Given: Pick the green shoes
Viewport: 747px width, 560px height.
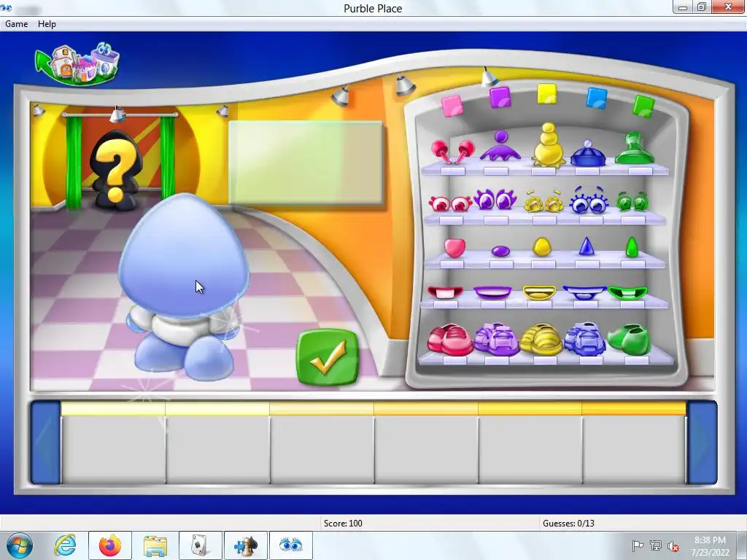Looking at the screenshot, I should tap(629, 340).
